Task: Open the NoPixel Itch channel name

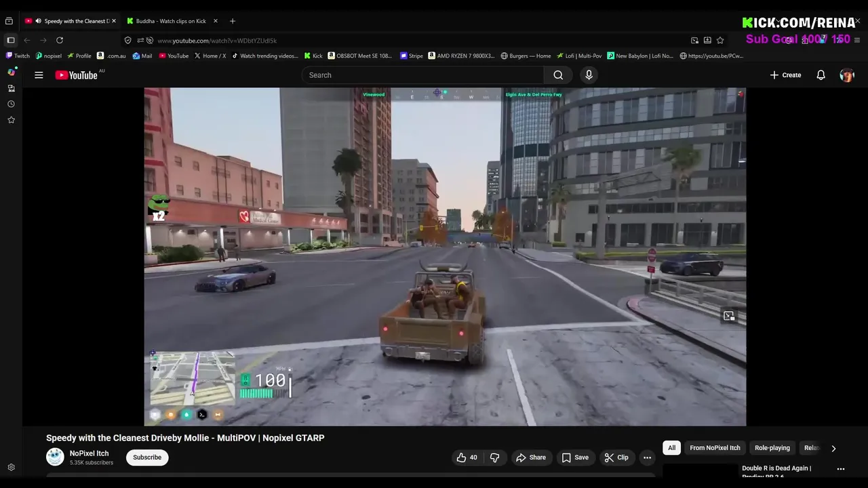Action: [89, 453]
